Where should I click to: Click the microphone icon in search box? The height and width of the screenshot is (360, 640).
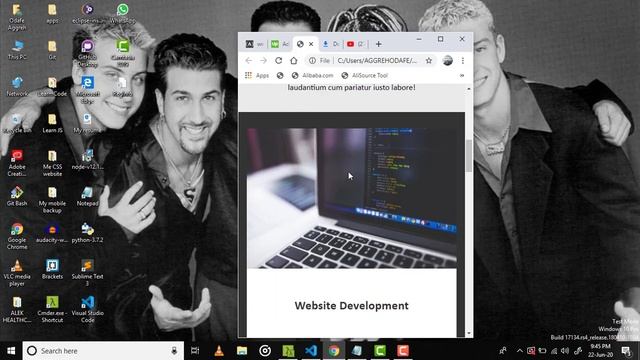pyautogui.click(x=174, y=351)
